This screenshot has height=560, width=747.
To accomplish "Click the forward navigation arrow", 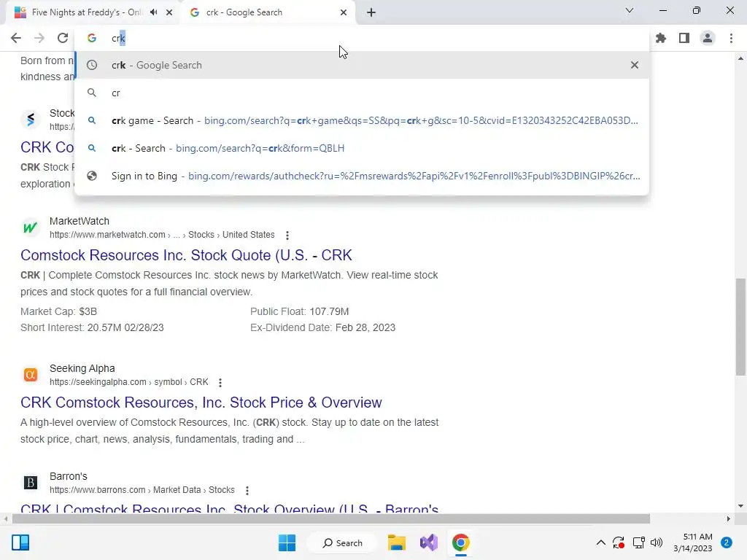I will (x=39, y=38).
